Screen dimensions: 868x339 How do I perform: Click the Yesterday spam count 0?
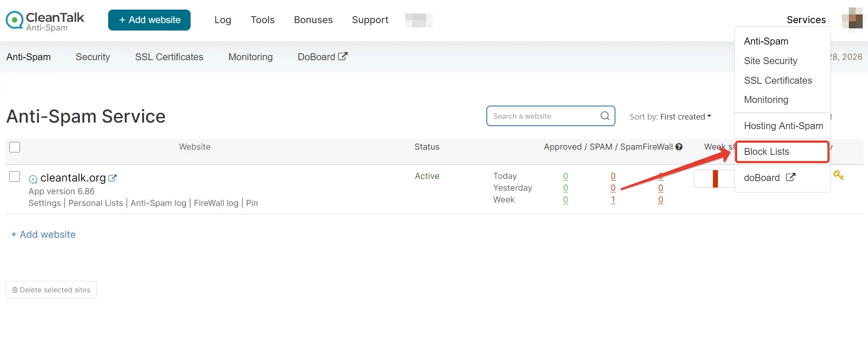point(613,188)
